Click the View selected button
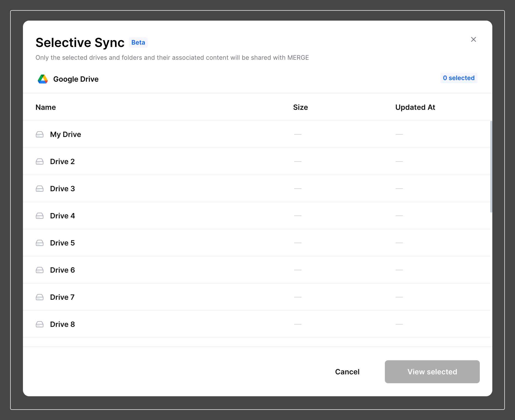The width and height of the screenshot is (515, 420). tap(432, 372)
